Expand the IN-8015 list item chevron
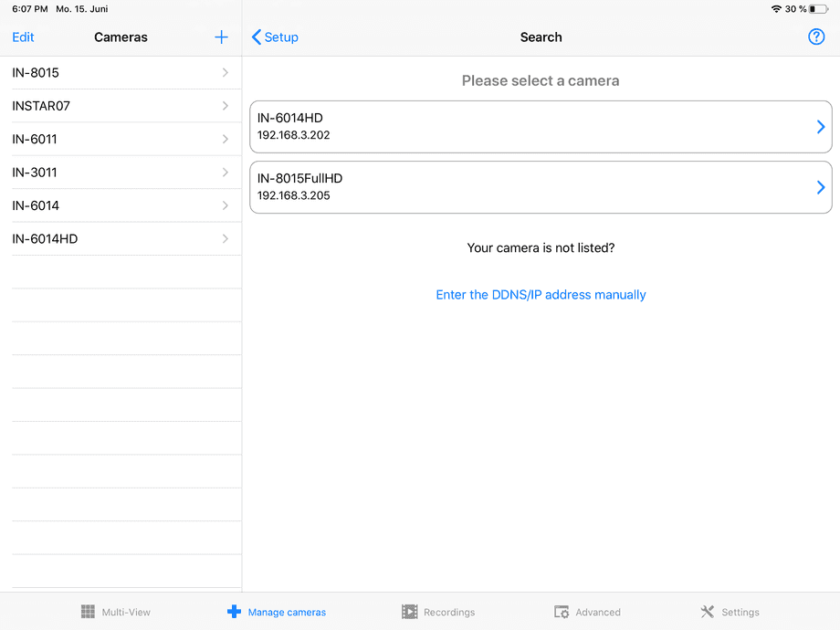Viewport: 840px width, 630px height. (x=225, y=72)
